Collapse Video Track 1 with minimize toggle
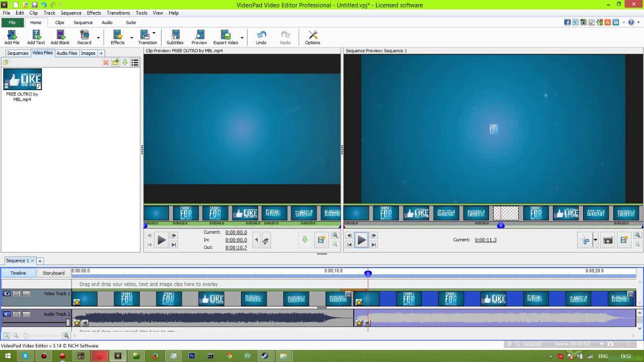Viewport: 644px width, 362px height. pyautogui.click(x=26, y=294)
